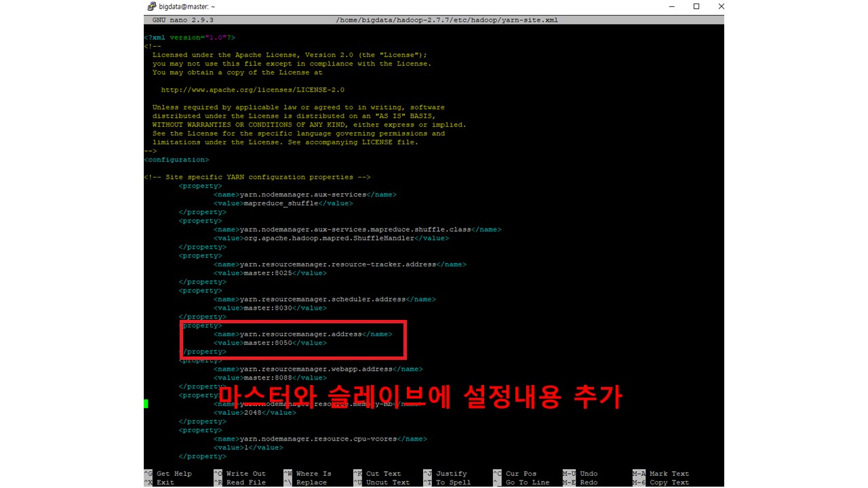Image resolution: width=868 pixels, height=488 pixels.
Task: Click the 2048 memory value line
Action: click(x=254, y=412)
